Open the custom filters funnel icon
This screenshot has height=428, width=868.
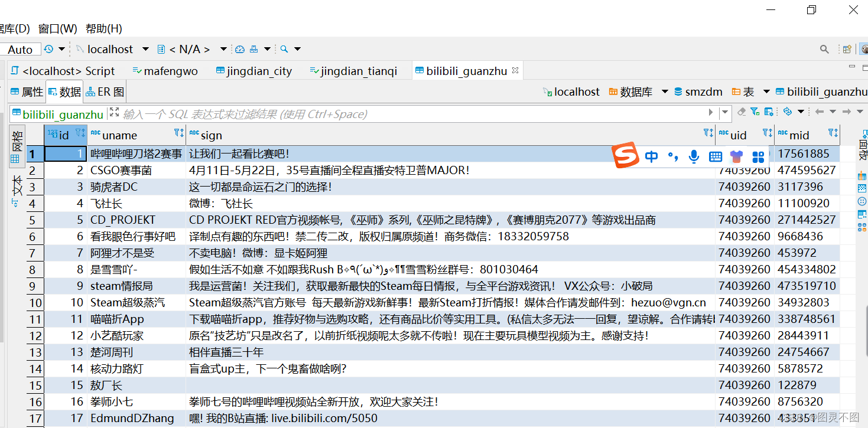tap(755, 112)
